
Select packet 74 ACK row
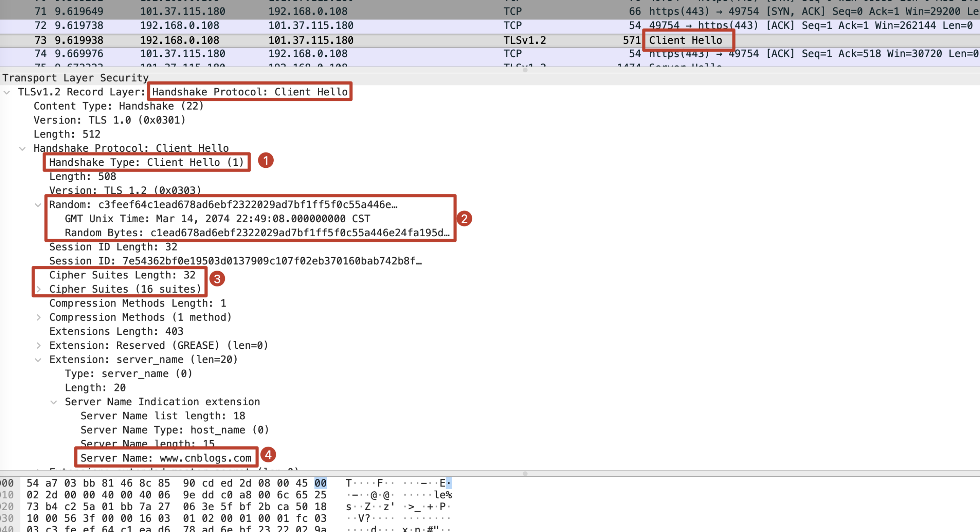[490, 54]
